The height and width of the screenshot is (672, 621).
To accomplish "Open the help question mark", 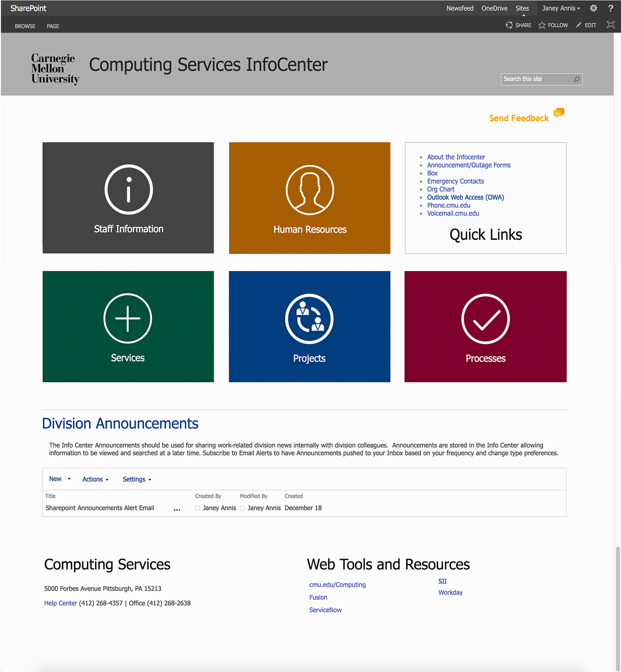I will 611,8.
